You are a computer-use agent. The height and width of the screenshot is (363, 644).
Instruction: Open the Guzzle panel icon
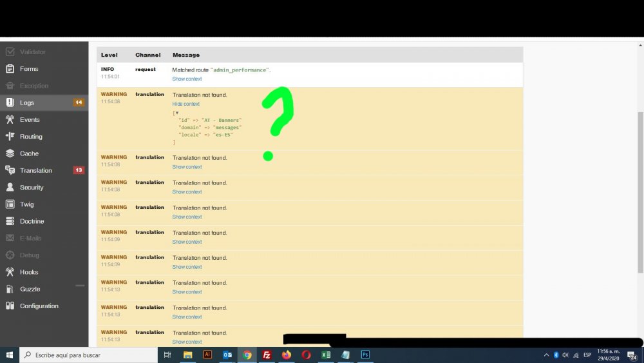point(10,289)
